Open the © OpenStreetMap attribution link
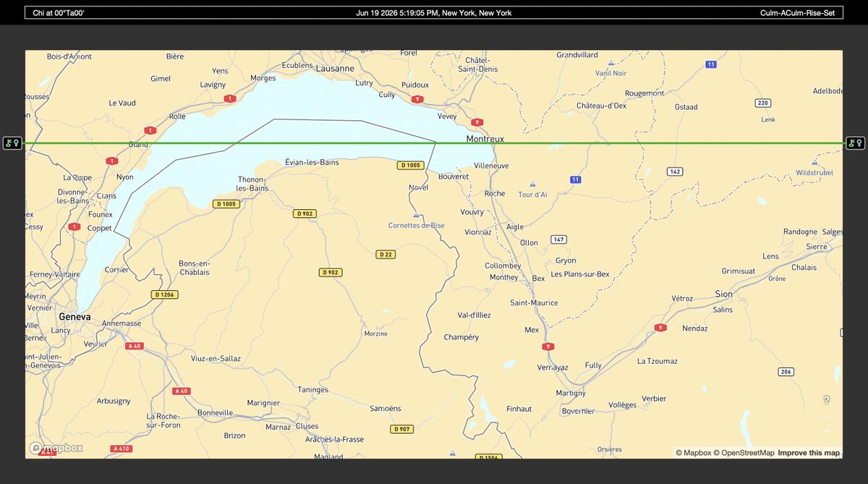 (744, 453)
